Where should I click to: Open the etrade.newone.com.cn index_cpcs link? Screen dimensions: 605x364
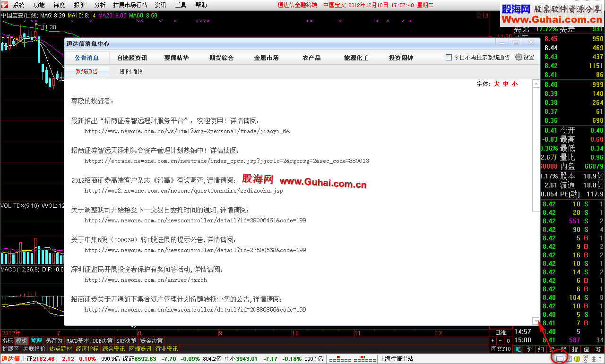[x=227, y=161]
